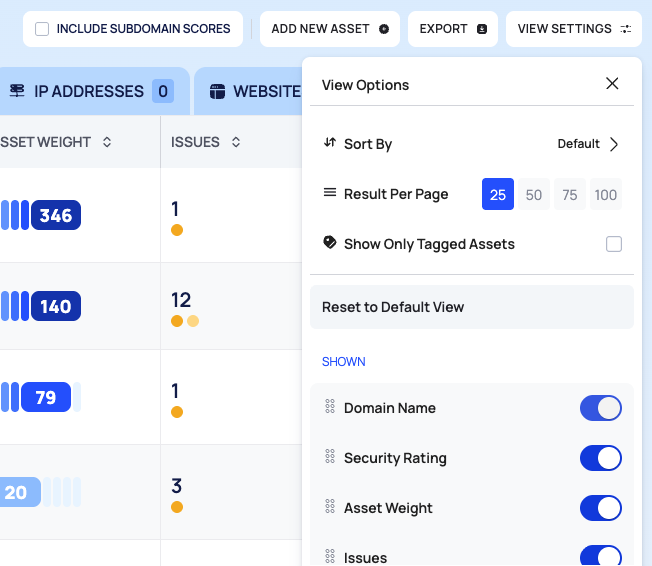Close the View Options panel
The image size is (652, 566).
612,84
